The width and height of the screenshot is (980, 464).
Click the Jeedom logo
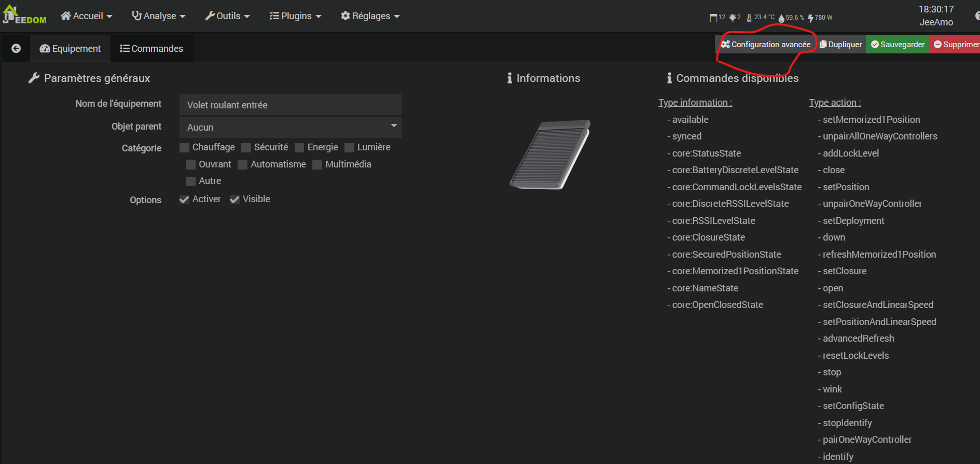coord(24,15)
